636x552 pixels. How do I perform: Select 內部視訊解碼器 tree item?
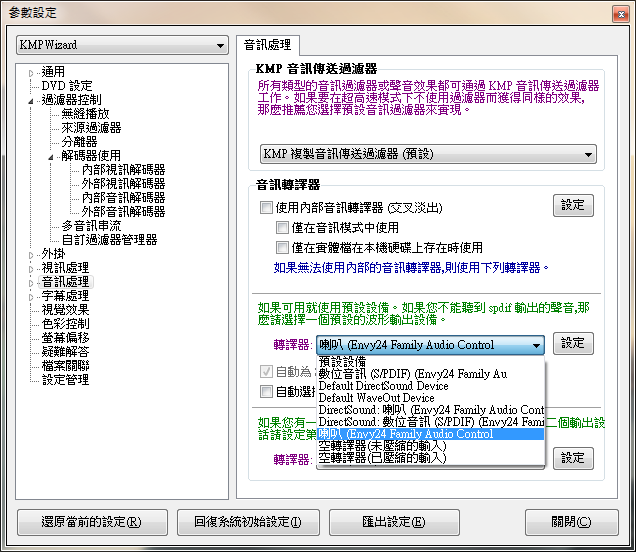[123, 170]
